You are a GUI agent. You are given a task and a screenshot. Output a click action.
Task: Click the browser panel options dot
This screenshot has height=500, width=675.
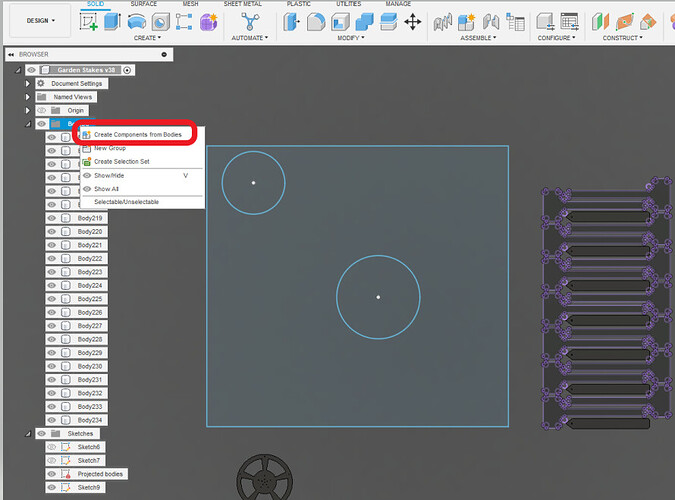pyautogui.click(x=164, y=54)
